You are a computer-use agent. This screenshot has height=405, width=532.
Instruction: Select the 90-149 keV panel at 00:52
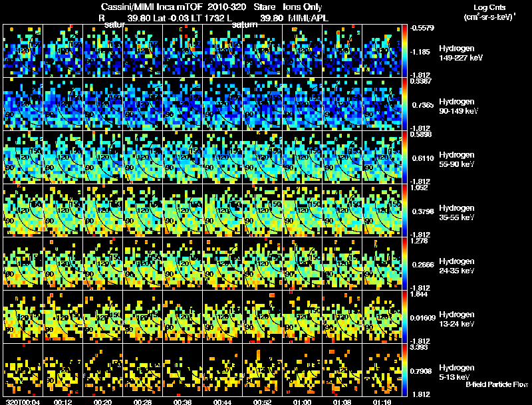tap(262, 104)
